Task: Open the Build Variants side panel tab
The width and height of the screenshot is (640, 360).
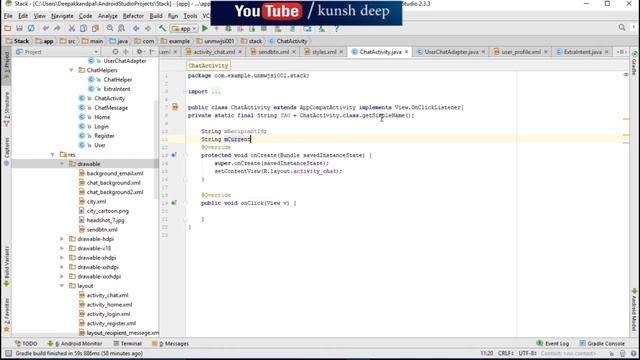Action: pos(7,265)
